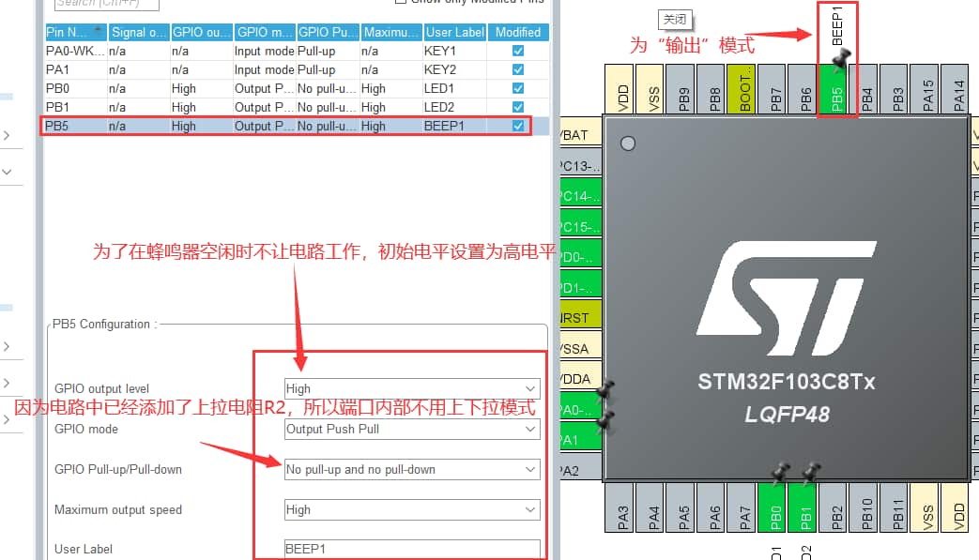Uncheck Modified checkbox for PB0 row
This screenshot has height=560, width=979.
tap(518, 88)
